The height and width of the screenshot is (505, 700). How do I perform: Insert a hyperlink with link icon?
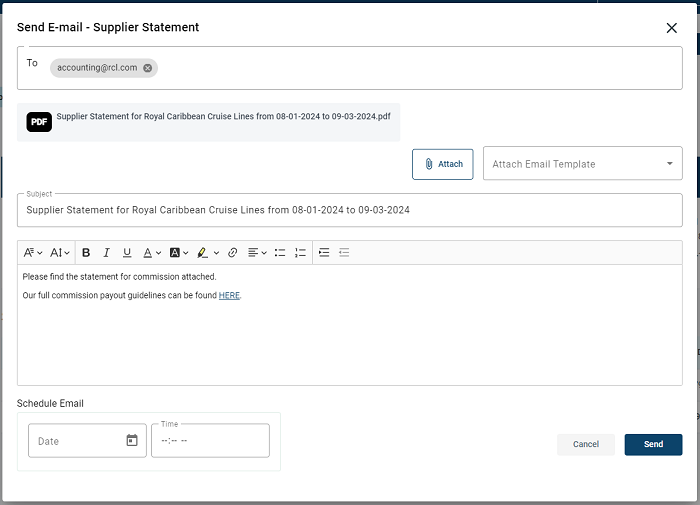pos(232,253)
